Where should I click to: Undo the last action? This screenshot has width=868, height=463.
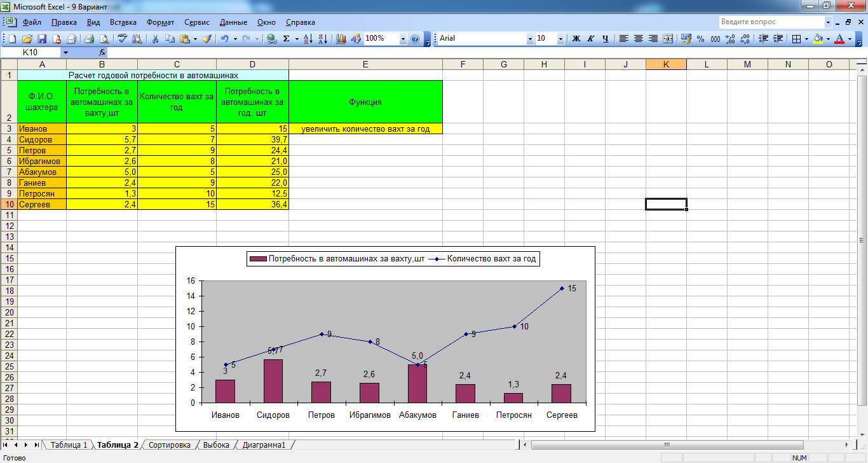224,39
